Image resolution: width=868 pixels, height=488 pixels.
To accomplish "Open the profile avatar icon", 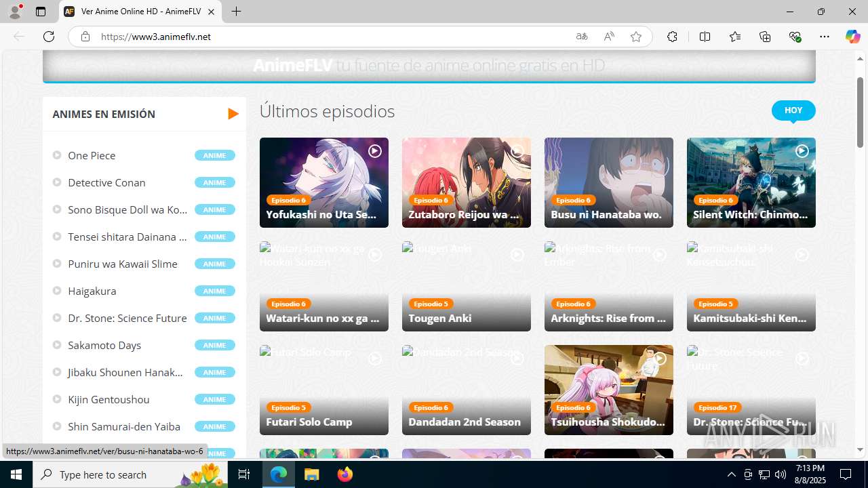I will tap(15, 12).
